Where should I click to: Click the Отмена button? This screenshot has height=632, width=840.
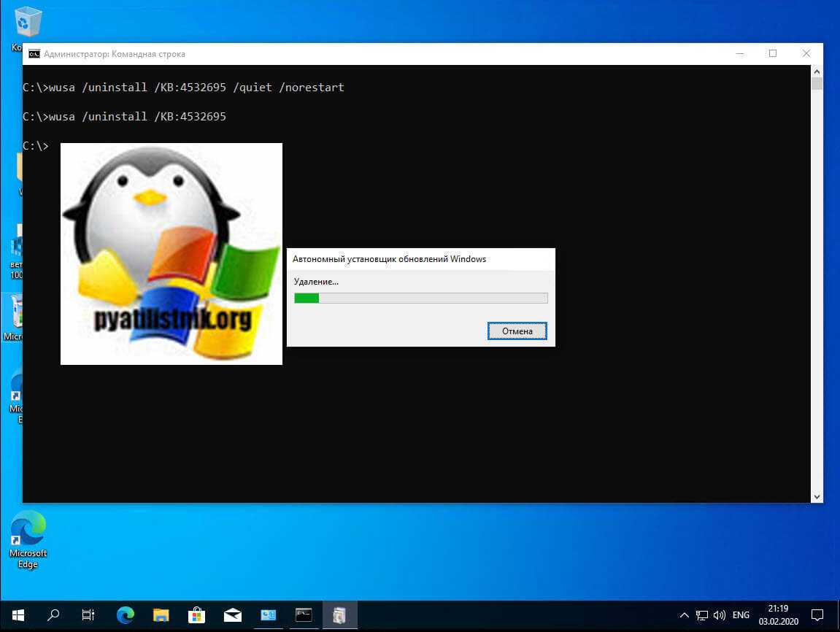click(517, 331)
